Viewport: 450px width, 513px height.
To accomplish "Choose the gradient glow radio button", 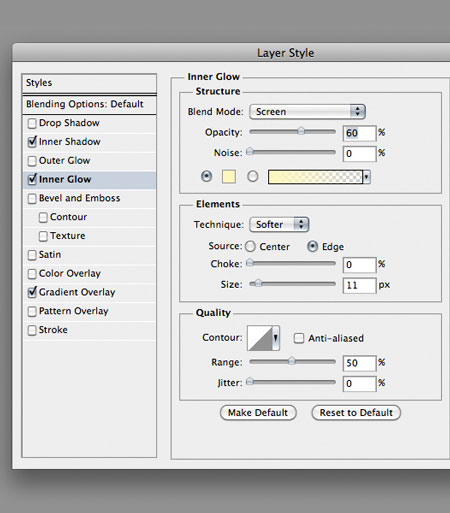I will [x=253, y=176].
